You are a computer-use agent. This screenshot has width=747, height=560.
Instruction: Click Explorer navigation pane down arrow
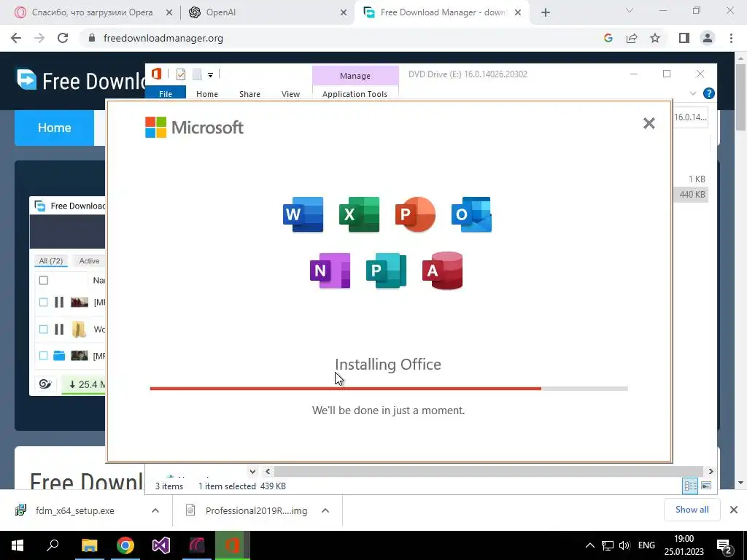(252, 472)
